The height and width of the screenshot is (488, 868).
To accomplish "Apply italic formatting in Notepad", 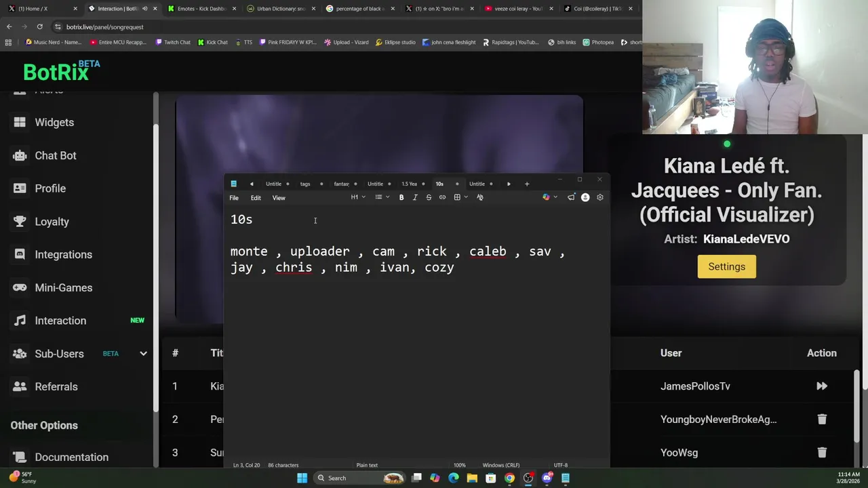I will [x=415, y=197].
